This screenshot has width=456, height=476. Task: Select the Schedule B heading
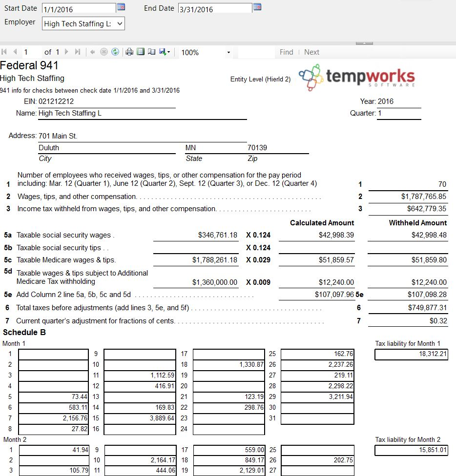coord(24,333)
